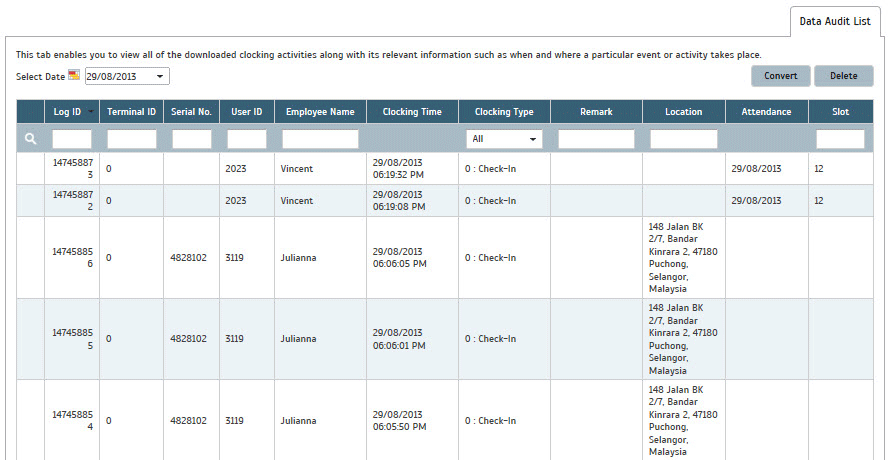This screenshot has height=460, width=890.
Task: Focus the Remark filter text box
Action: (596, 139)
